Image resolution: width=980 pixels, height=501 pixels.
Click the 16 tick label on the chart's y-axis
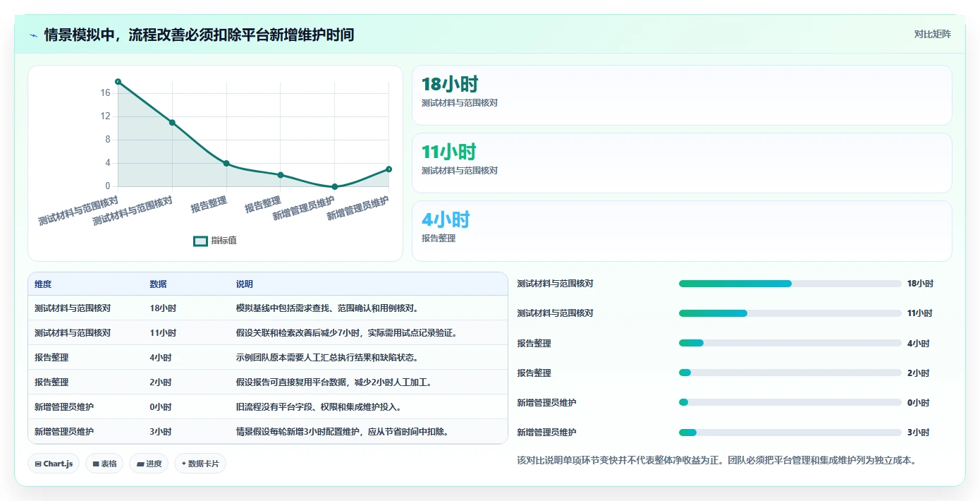click(x=105, y=93)
